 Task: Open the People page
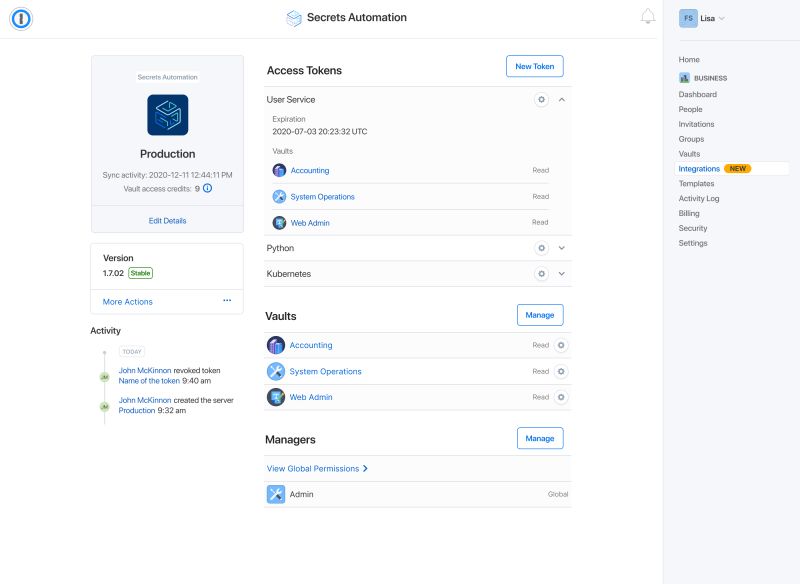point(690,109)
